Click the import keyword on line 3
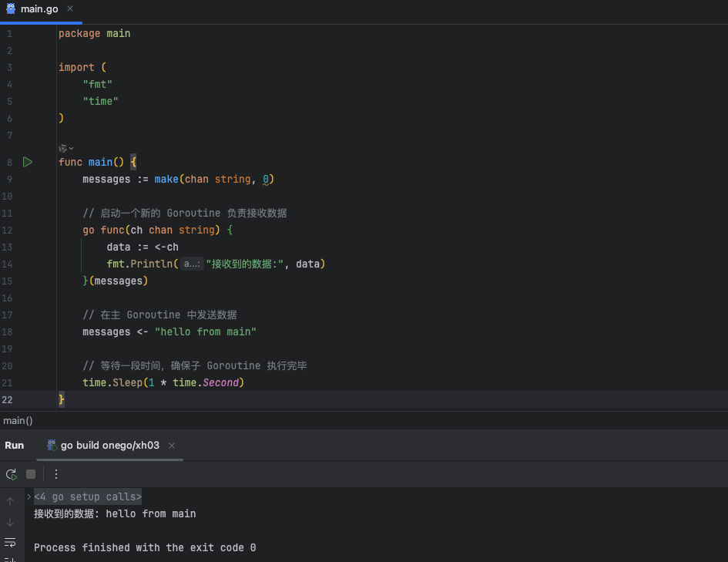This screenshot has width=728, height=562. 76,67
